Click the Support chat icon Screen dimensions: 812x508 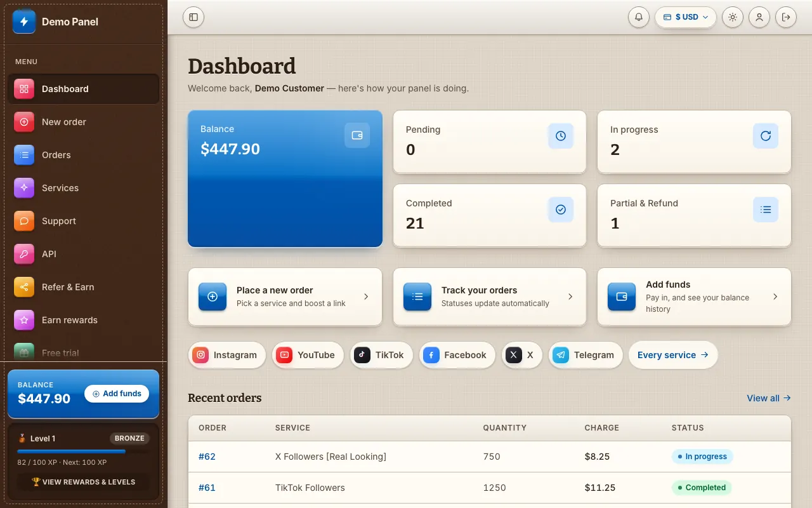(24, 221)
